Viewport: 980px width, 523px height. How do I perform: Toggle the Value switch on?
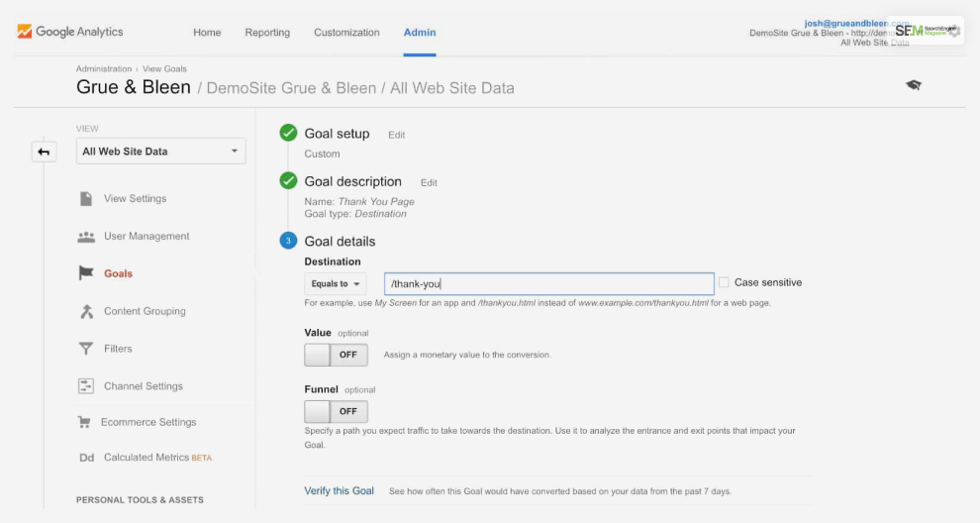click(x=336, y=355)
